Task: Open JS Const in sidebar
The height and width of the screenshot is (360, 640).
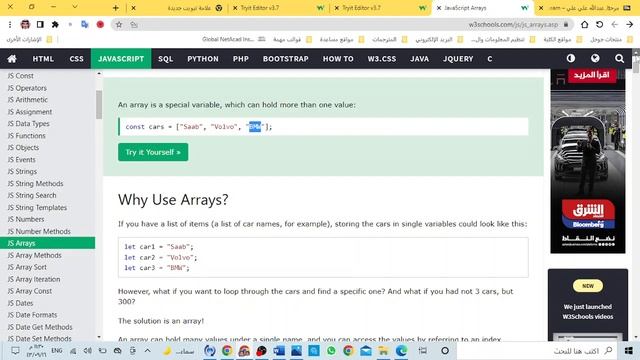Action: (x=20, y=76)
